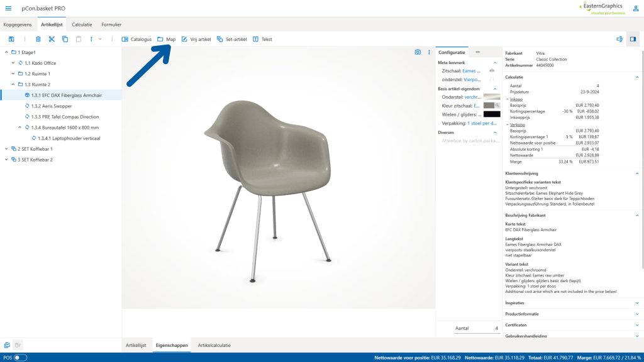
Task: Add a new Map folder
Action: pos(166,39)
